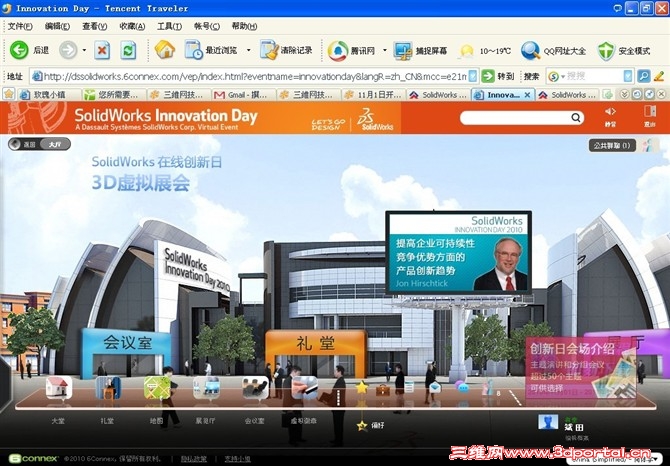Click 清除记录 clear history broom icon
The image size is (670, 466).
[286, 50]
